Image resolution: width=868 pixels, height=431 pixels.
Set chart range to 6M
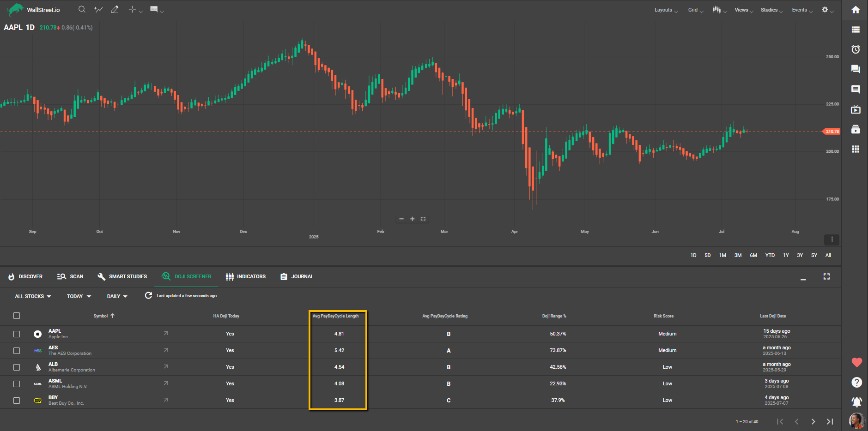click(x=753, y=255)
